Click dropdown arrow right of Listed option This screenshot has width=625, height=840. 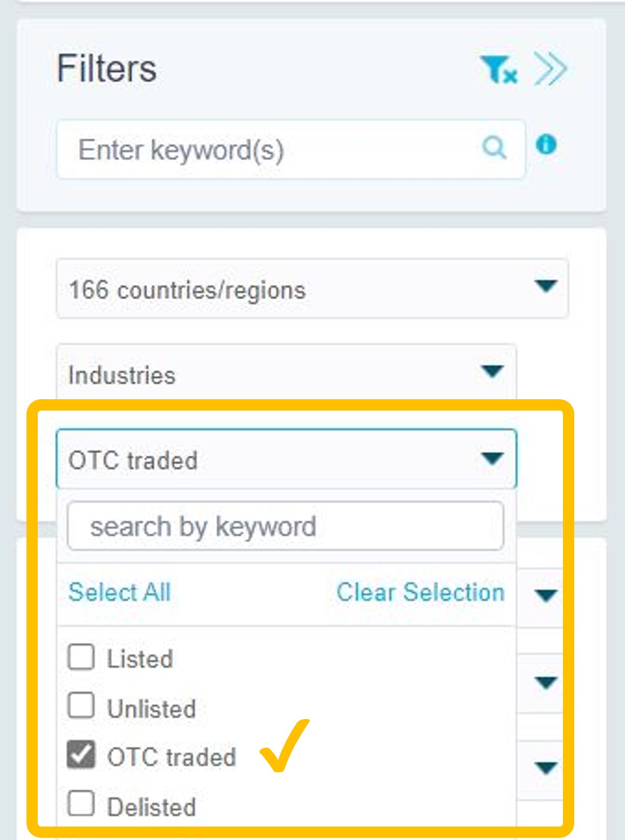point(546,682)
